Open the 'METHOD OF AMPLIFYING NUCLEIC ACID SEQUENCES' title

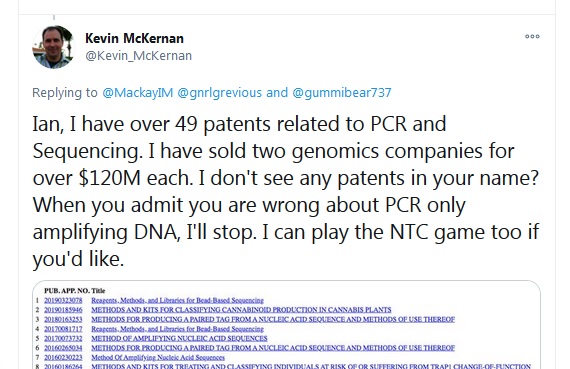coord(179,338)
